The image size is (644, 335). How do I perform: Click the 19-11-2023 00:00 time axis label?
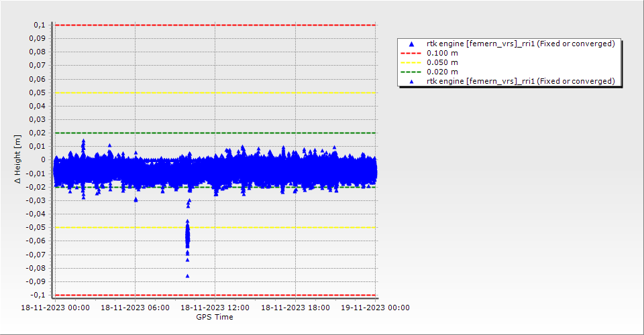click(x=375, y=308)
